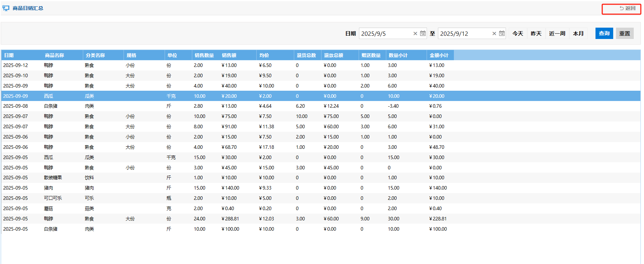Click the 商品日销汇总 monitor icon
This screenshot has height=264, width=644.
(6, 8)
